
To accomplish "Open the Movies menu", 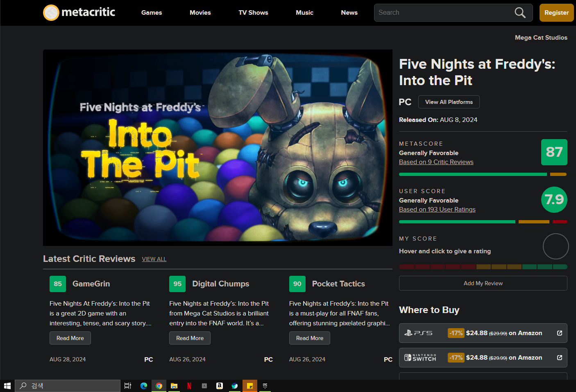I will click(x=200, y=13).
